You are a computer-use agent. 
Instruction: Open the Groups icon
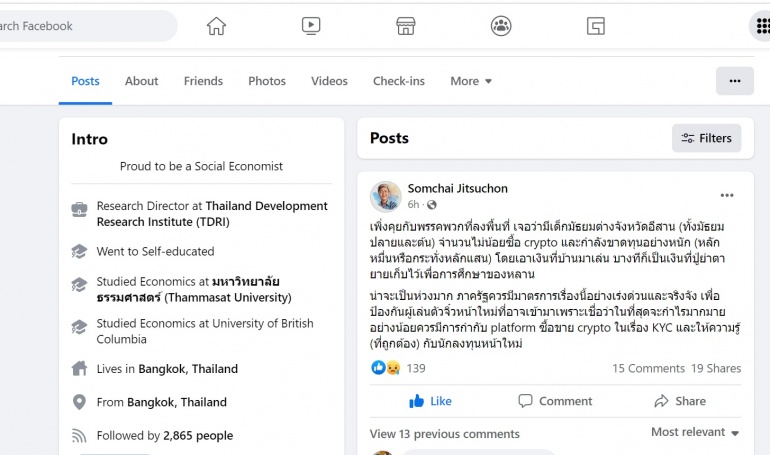[501, 26]
